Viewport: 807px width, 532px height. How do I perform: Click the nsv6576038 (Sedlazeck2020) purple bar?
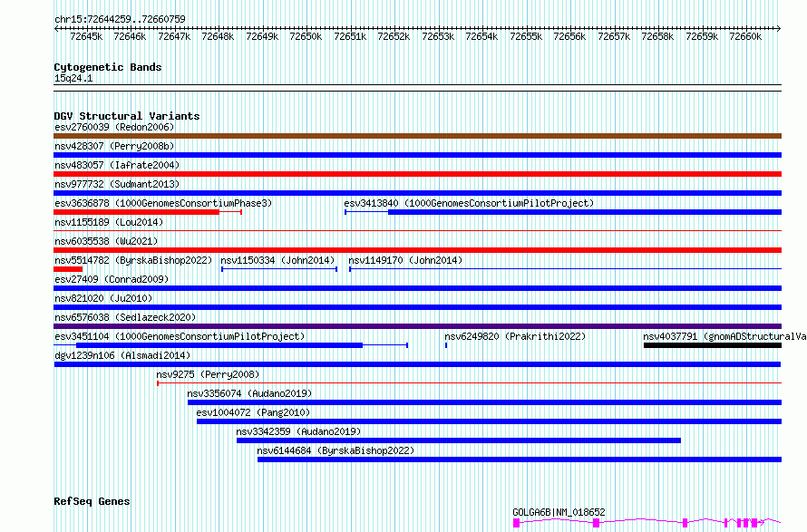point(417,326)
